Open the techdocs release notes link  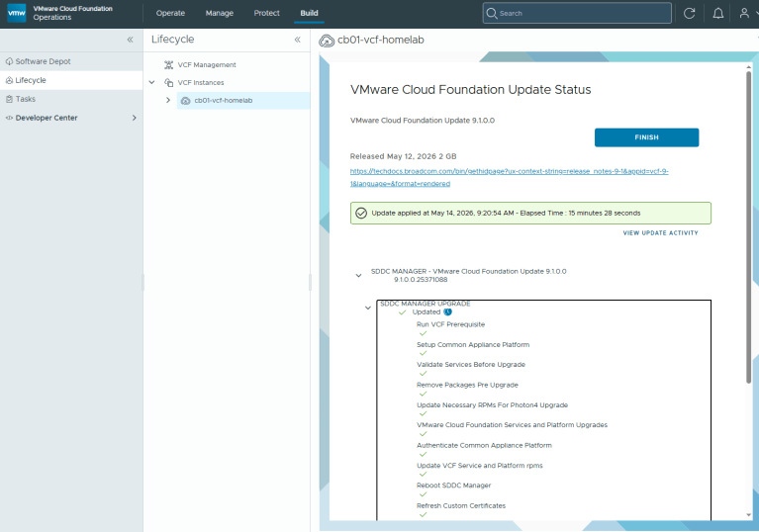(x=510, y=177)
